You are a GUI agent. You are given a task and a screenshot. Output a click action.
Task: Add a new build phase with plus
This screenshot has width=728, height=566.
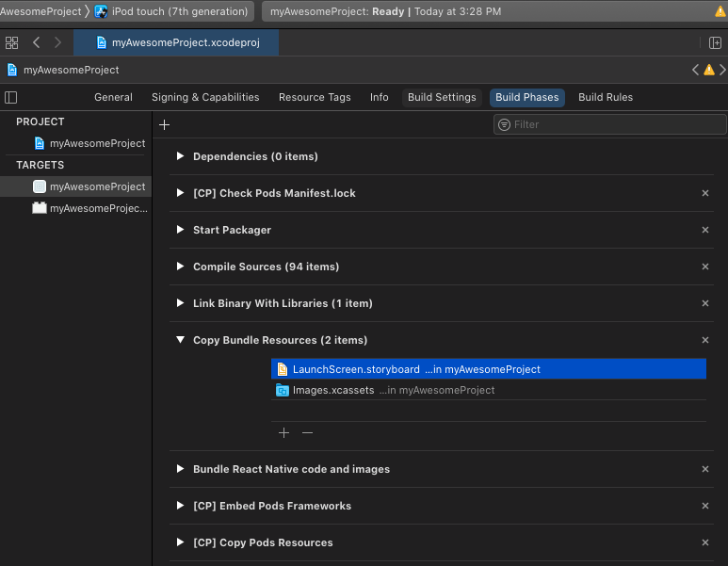pos(164,125)
